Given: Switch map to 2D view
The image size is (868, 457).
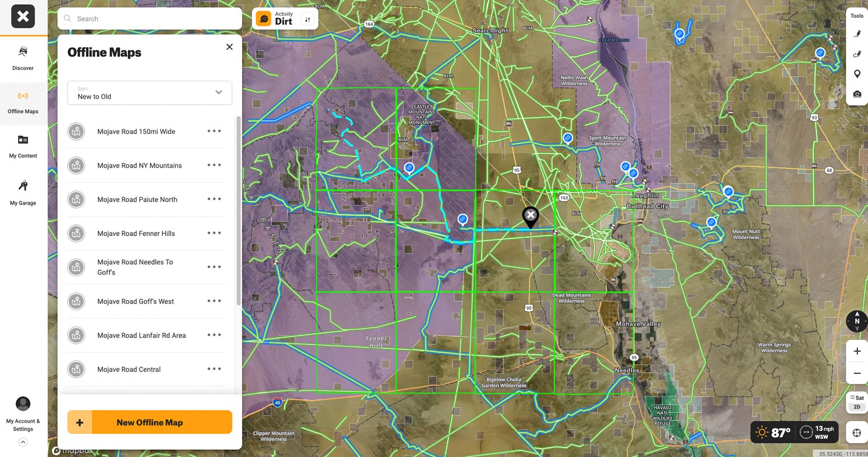Looking at the screenshot, I should click(x=857, y=406).
